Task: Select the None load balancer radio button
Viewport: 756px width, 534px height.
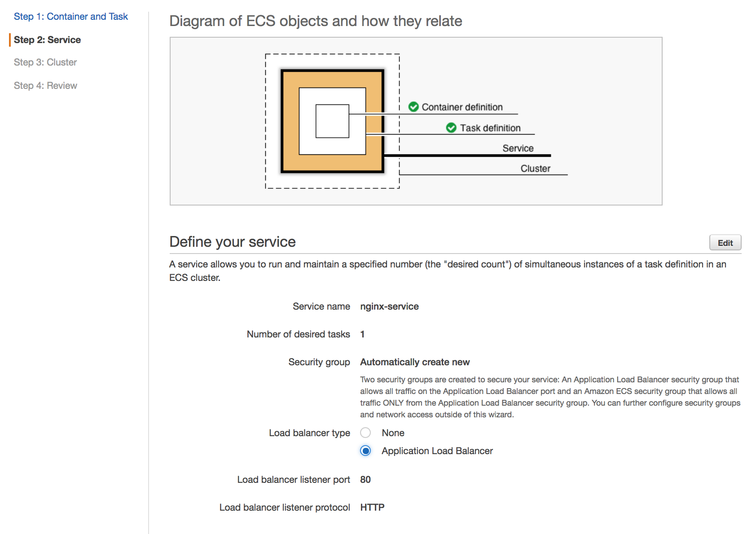Action: [x=366, y=433]
